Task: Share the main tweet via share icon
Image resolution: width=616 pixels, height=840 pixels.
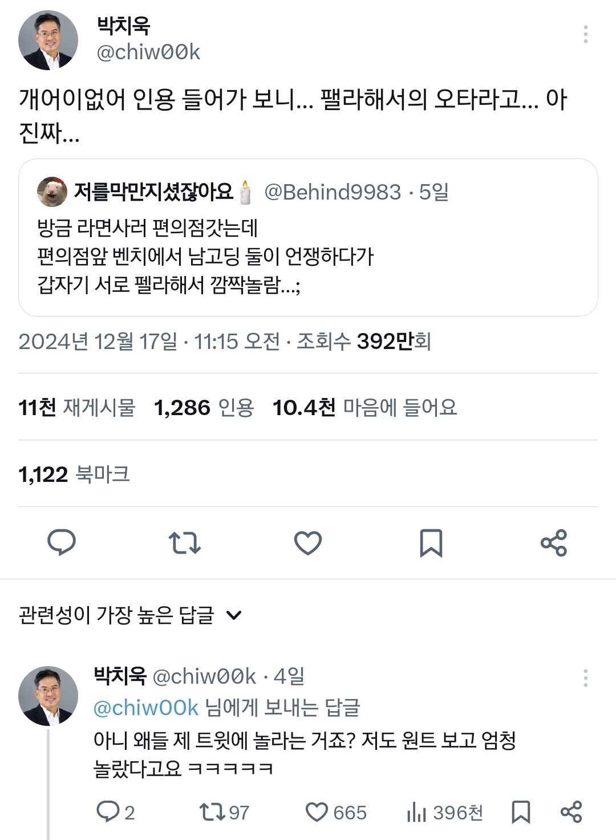Action: (x=554, y=543)
